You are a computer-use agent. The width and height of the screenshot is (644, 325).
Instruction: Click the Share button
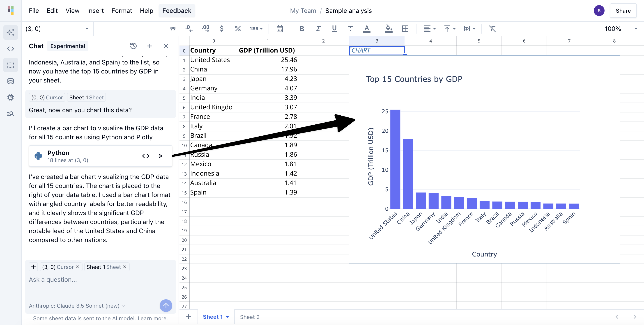[x=623, y=11]
